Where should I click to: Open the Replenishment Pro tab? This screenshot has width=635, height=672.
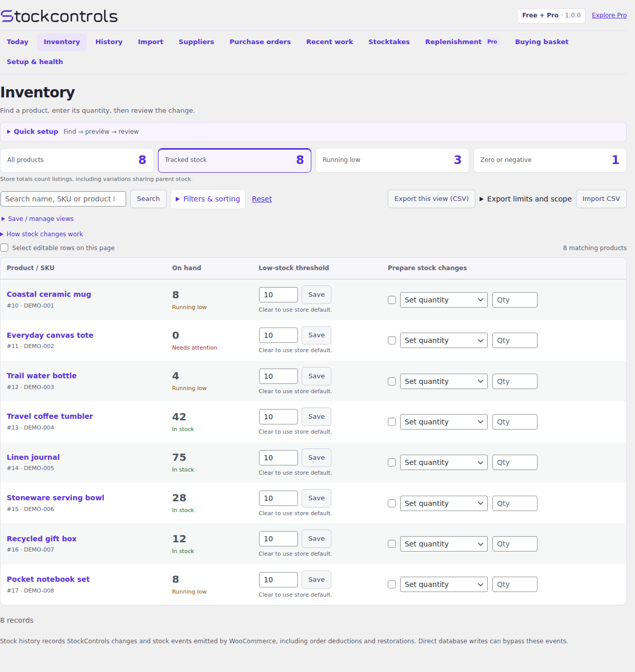[x=462, y=42]
